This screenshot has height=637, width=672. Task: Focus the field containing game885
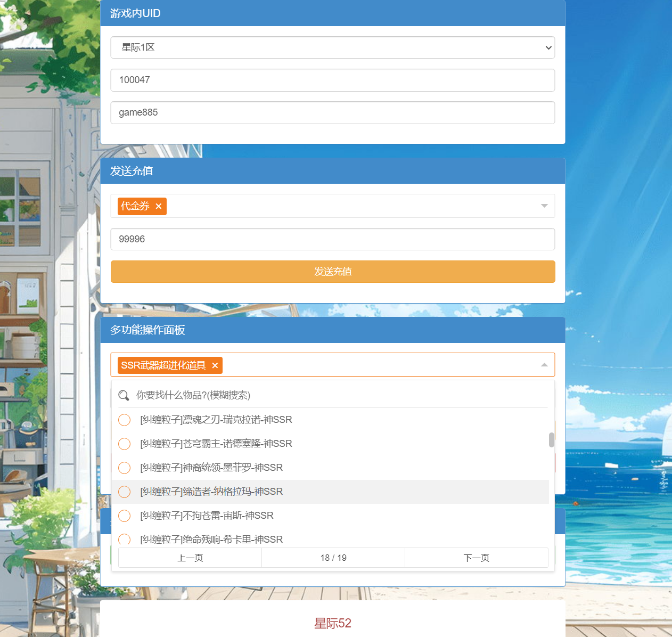point(332,112)
